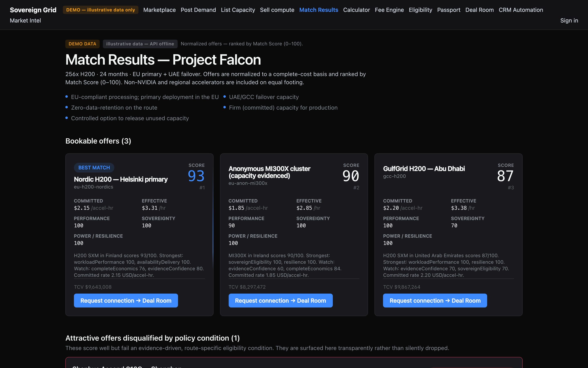
Task: Select the Anonymous MI300X cluster title
Action: point(269,172)
